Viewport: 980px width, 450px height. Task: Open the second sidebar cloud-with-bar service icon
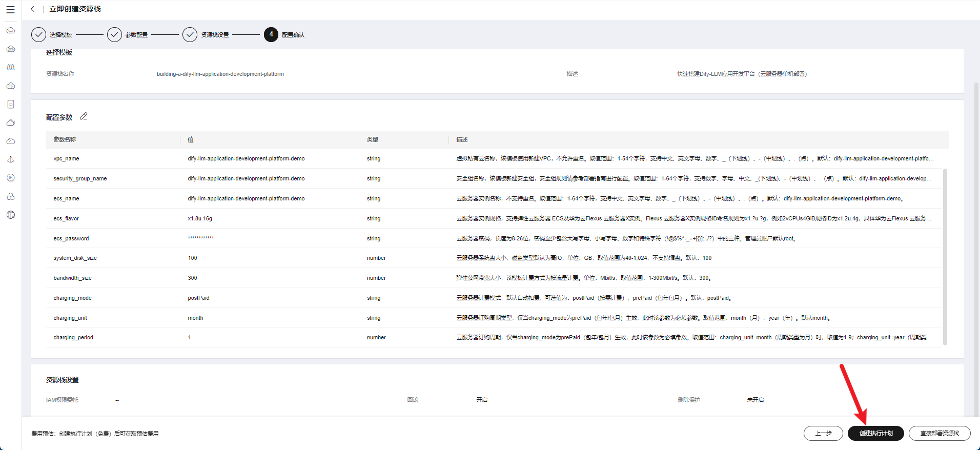(11, 49)
